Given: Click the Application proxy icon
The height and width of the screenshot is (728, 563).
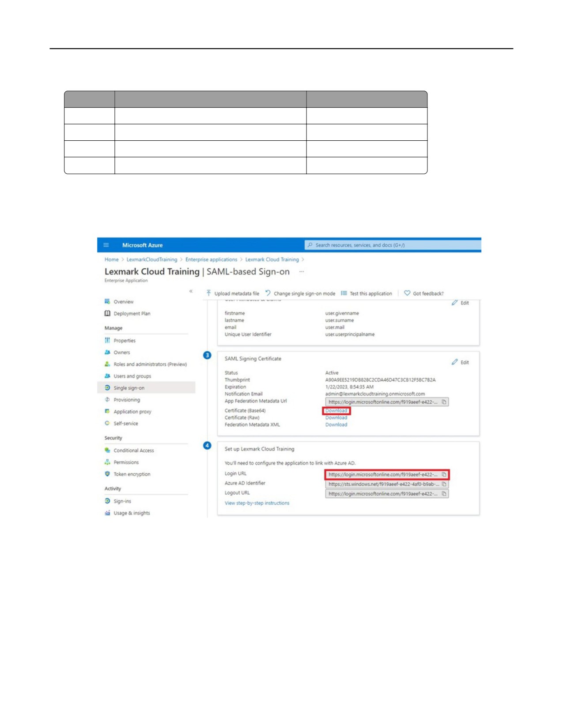Looking at the screenshot, I should [107, 411].
